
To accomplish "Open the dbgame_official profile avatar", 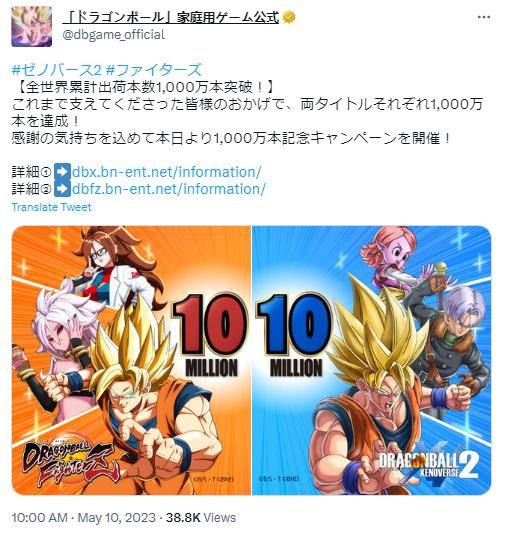I will [31, 26].
